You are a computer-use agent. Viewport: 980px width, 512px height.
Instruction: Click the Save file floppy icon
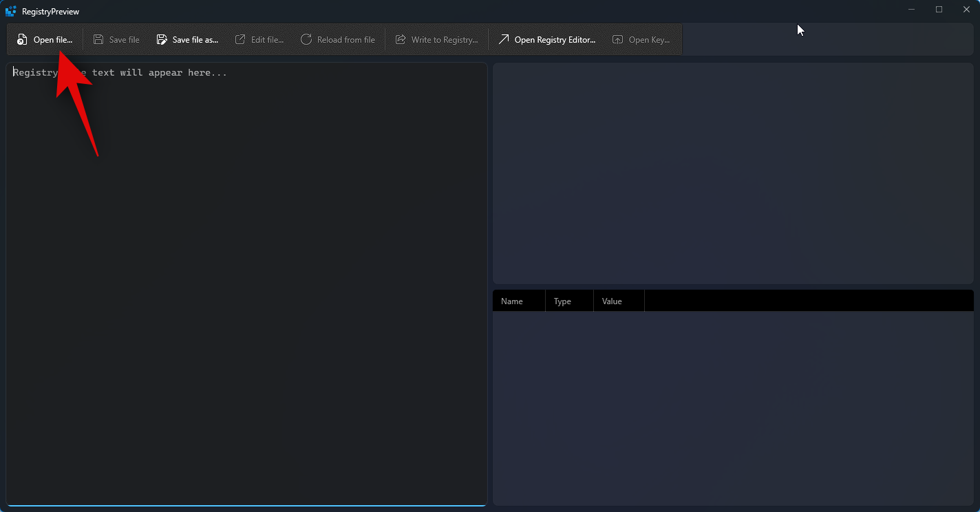coord(98,40)
